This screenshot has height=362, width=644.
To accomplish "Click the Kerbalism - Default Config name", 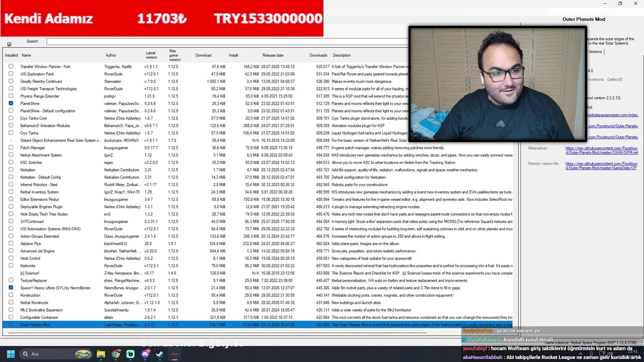I will point(40,177).
